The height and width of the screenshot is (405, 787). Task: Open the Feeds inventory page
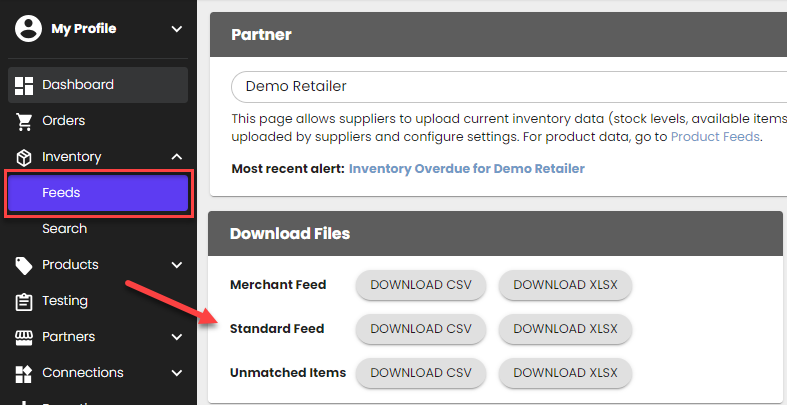point(98,193)
